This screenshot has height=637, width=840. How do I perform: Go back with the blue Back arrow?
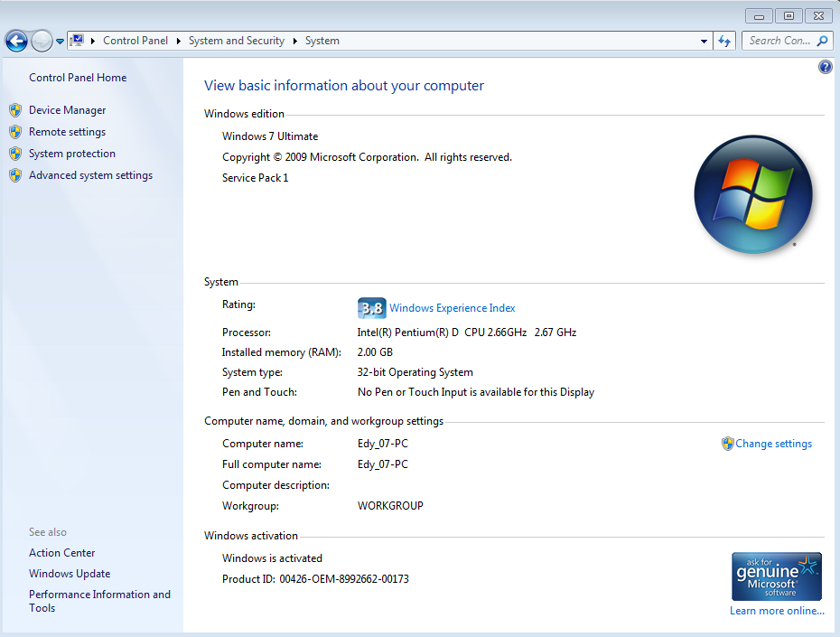[x=16, y=41]
